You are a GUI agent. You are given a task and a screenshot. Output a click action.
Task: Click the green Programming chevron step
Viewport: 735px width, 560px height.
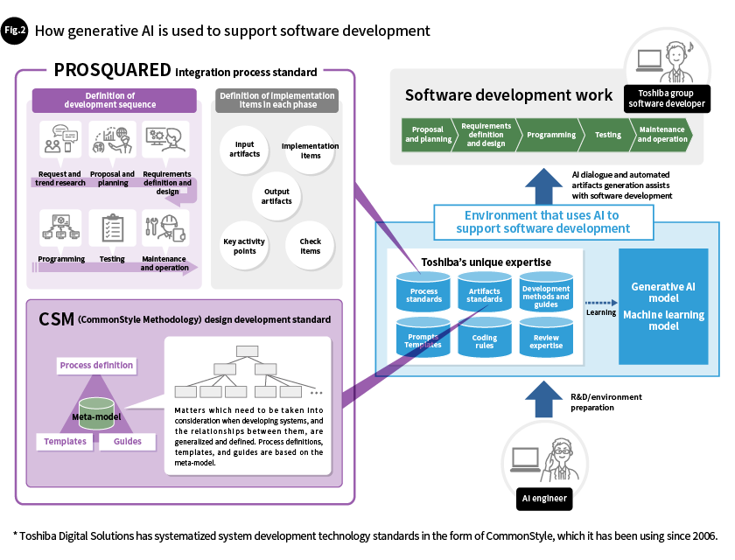(x=550, y=135)
